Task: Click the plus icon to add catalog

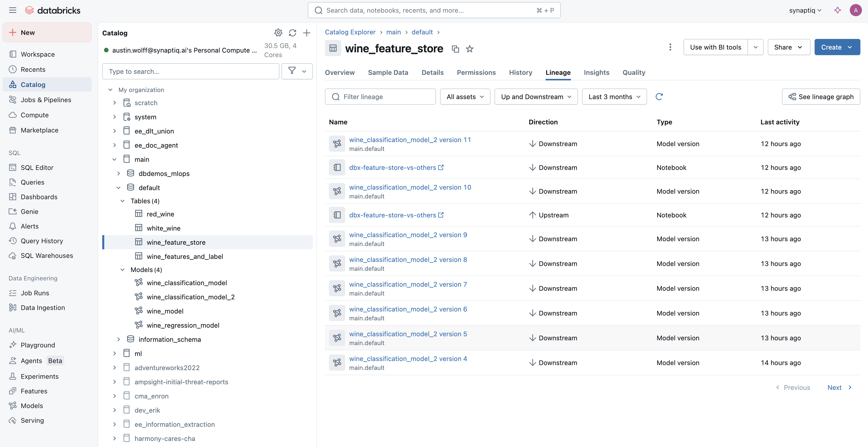Action: point(306,33)
